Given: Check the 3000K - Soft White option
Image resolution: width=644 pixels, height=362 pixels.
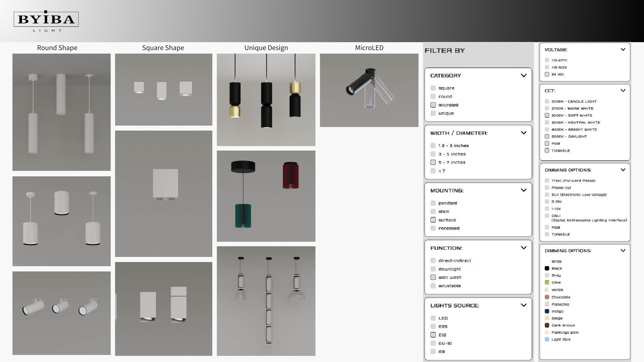Looking at the screenshot, I should (x=547, y=115).
